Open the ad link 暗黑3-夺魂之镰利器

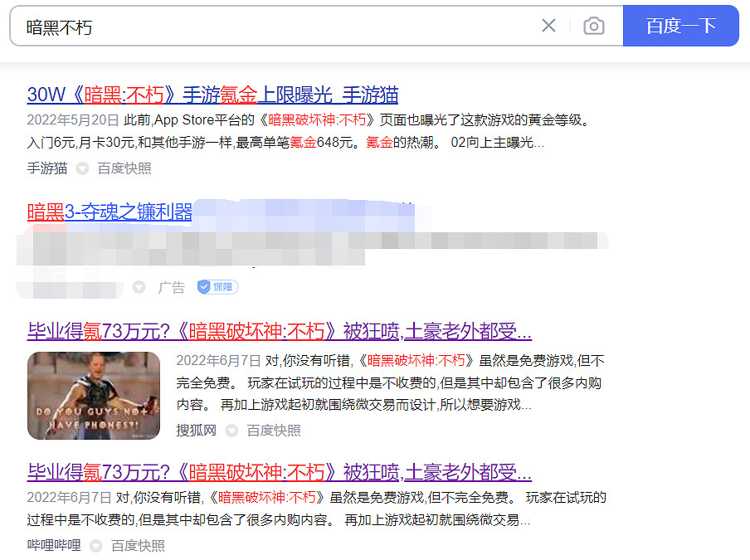(x=110, y=211)
